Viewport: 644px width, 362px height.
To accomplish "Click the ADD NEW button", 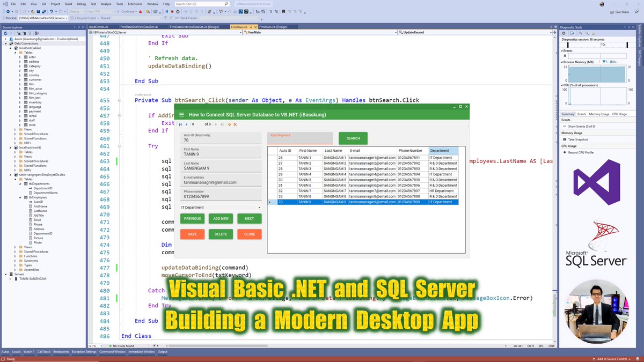I will point(221,219).
